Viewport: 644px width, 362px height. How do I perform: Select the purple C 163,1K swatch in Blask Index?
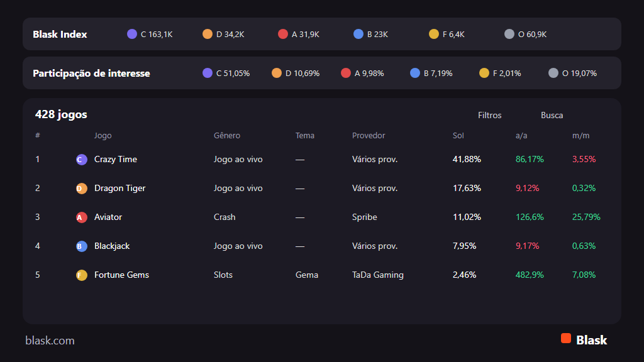(x=132, y=34)
